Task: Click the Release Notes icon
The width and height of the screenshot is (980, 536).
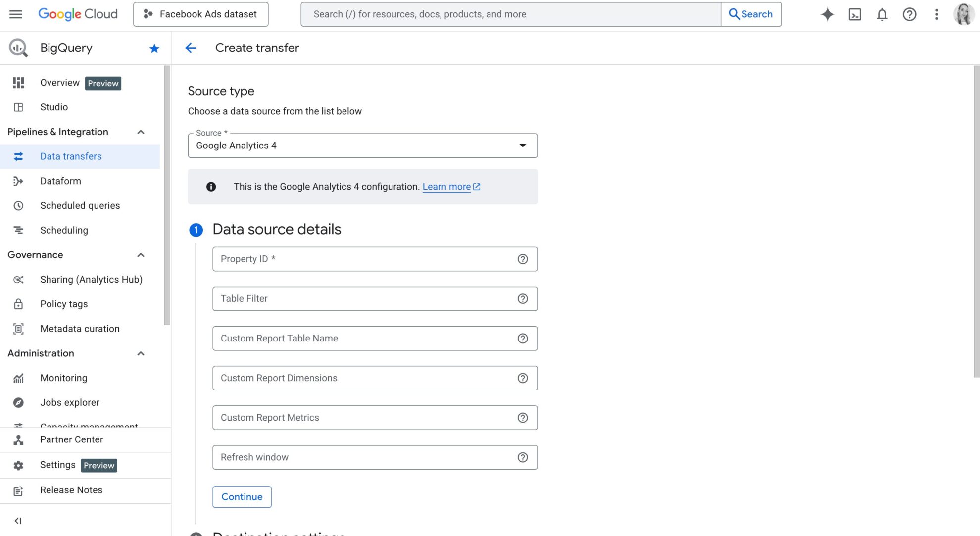Action: pos(18,490)
